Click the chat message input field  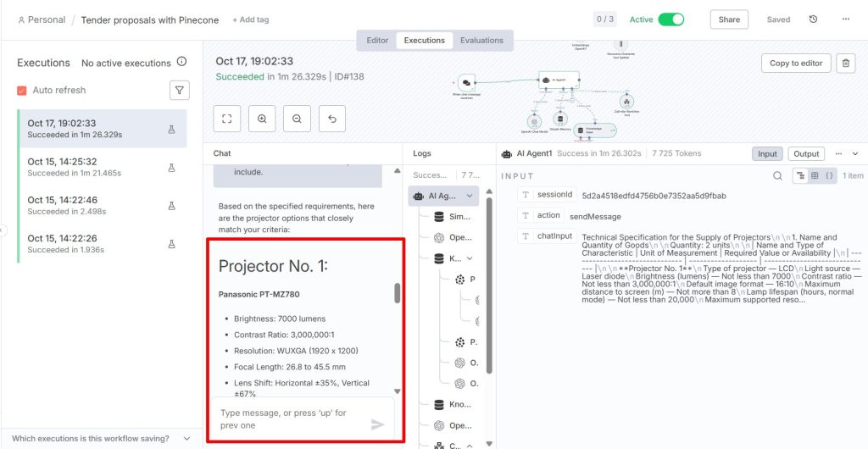[288, 419]
